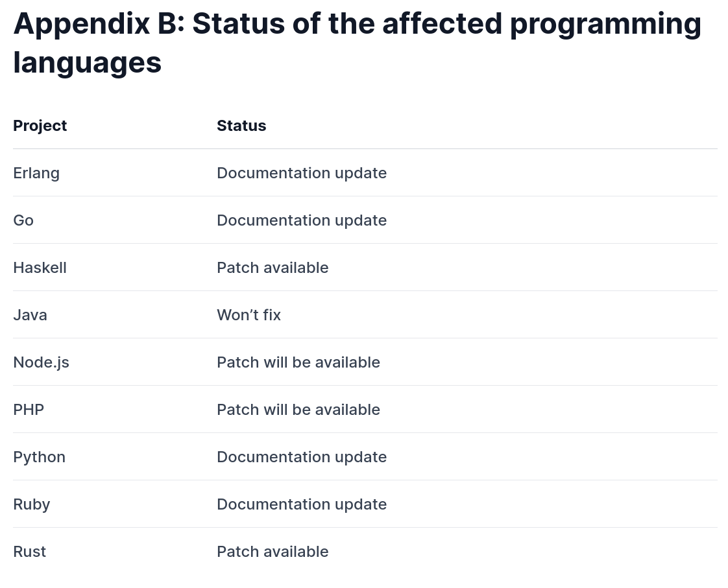Select the Project column header
This screenshot has height=588, width=728.
40,126
